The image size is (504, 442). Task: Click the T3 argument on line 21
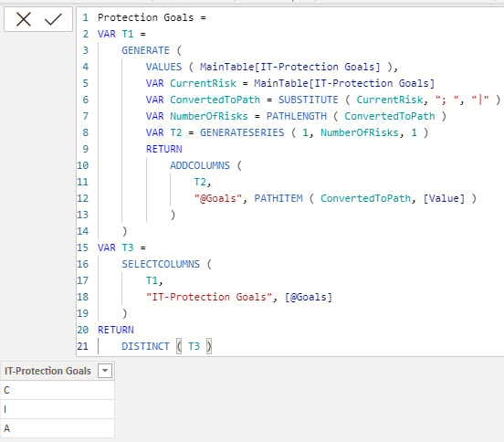194,346
